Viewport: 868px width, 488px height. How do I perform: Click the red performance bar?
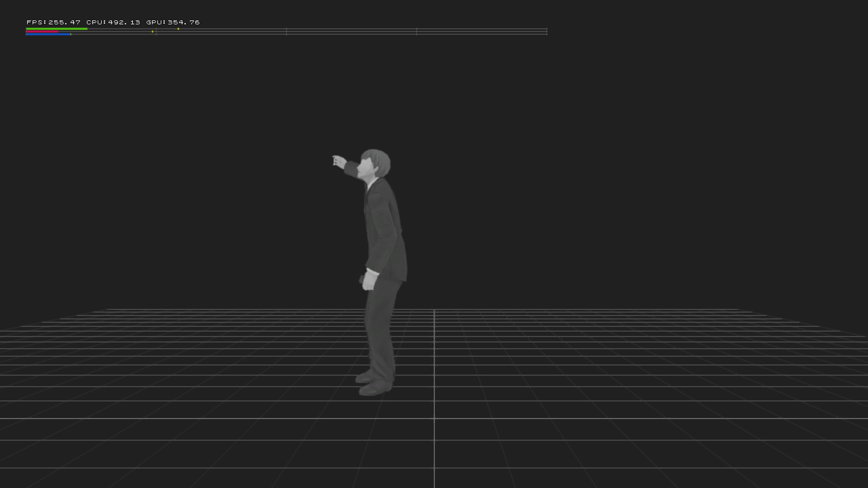coord(42,32)
